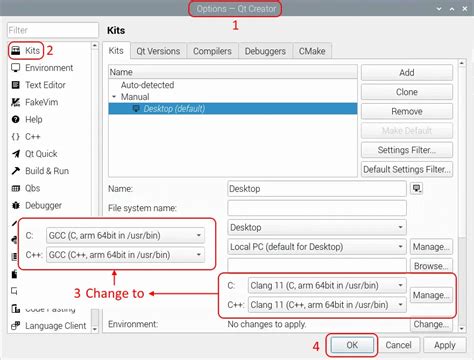This screenshot has width=474, height=360.
Task: Open the GCC C++ compiler dropdown
Action: pyautogui.click(x=125, y=255)
